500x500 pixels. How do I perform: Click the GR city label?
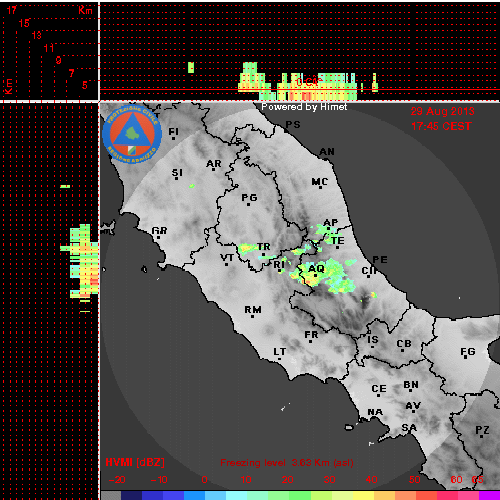(159, 230)
